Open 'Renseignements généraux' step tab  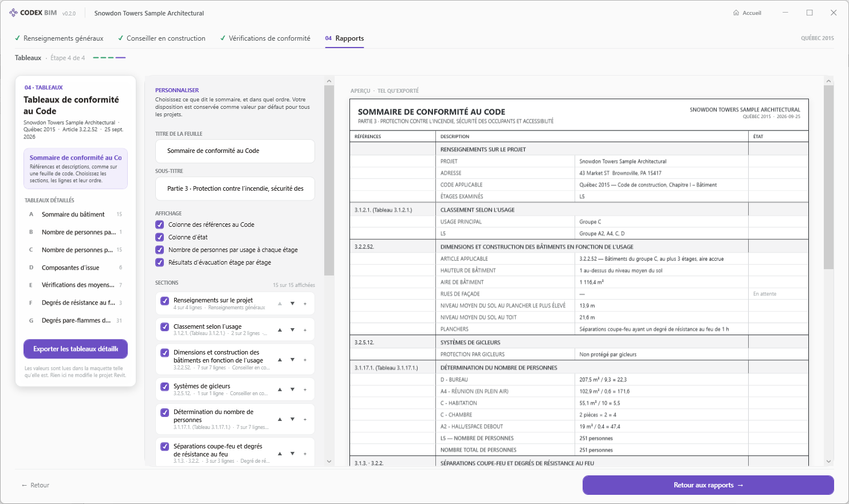click(59, 38)
